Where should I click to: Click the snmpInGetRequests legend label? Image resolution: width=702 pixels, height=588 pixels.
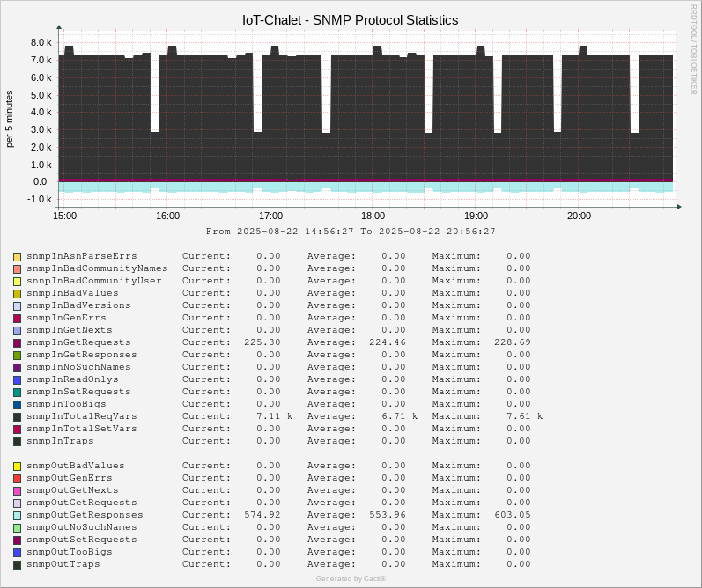tap(78, 342)
